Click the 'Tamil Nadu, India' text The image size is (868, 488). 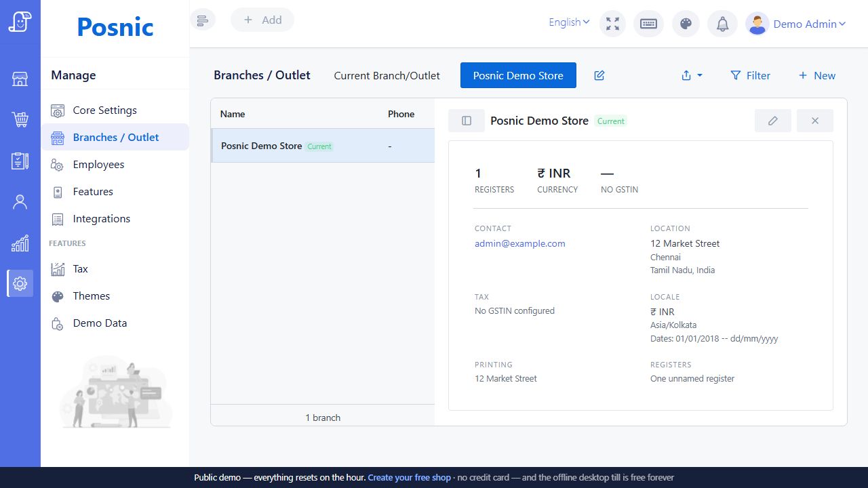[x=682, y=270]
